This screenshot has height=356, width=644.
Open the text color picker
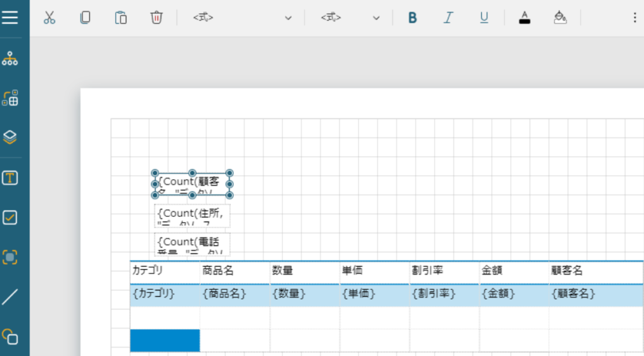[525, 18]
